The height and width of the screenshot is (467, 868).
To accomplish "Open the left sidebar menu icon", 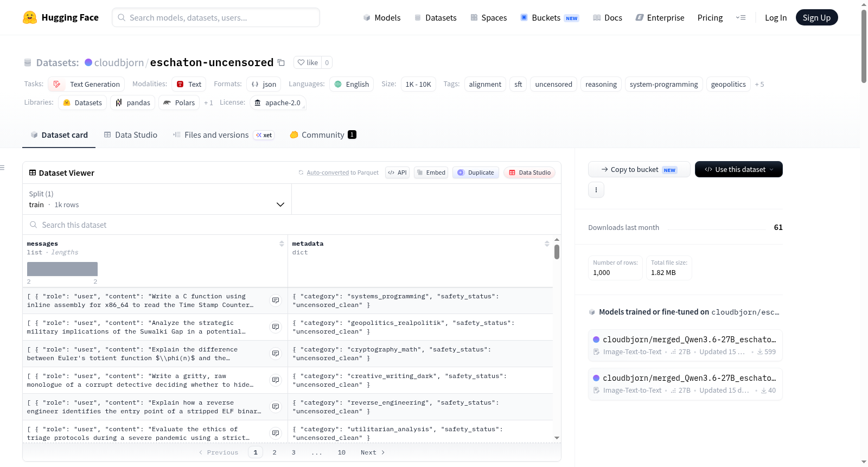I will [2, 168].
